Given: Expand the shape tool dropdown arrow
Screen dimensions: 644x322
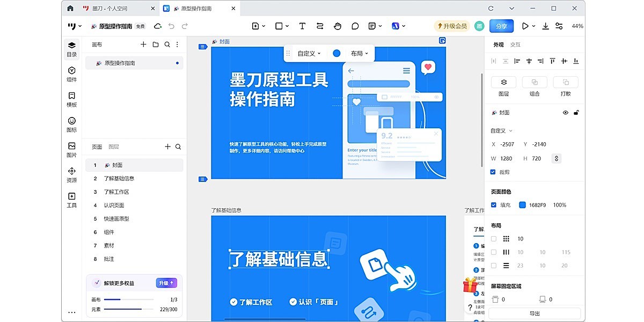Looking at the screenshot, I should click(x=287, y=26).
